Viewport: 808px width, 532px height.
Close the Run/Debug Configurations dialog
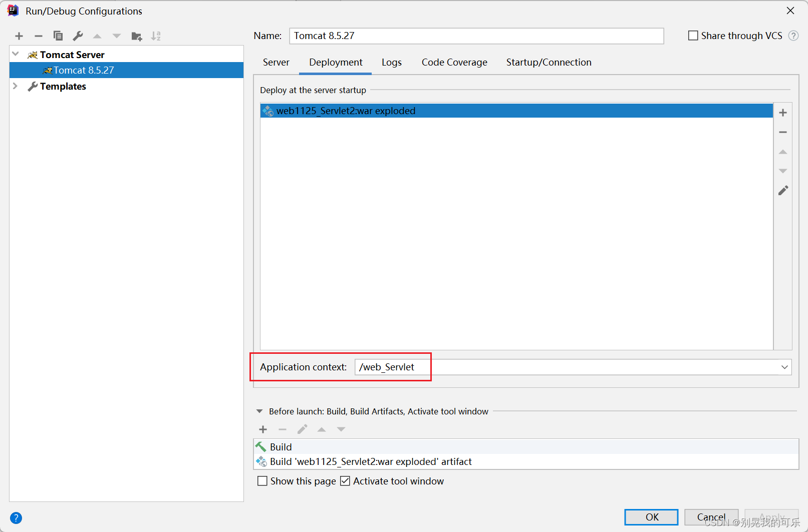point(790,11)
